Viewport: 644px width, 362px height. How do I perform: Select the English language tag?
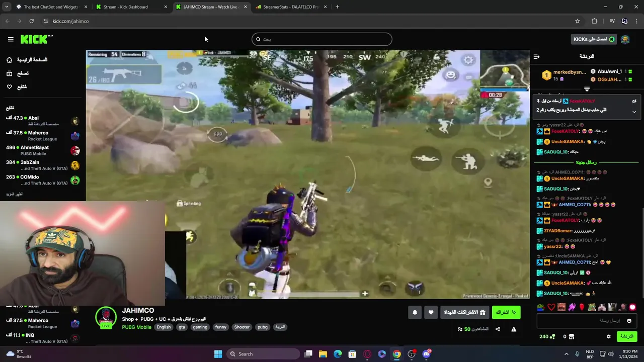164,327
